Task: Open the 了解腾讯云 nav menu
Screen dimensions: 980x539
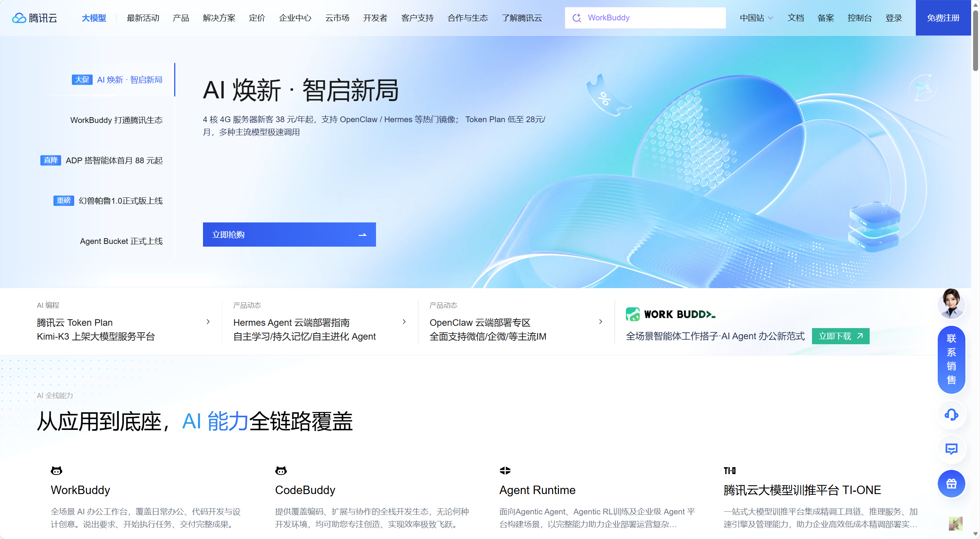Action: click(522, 18)
